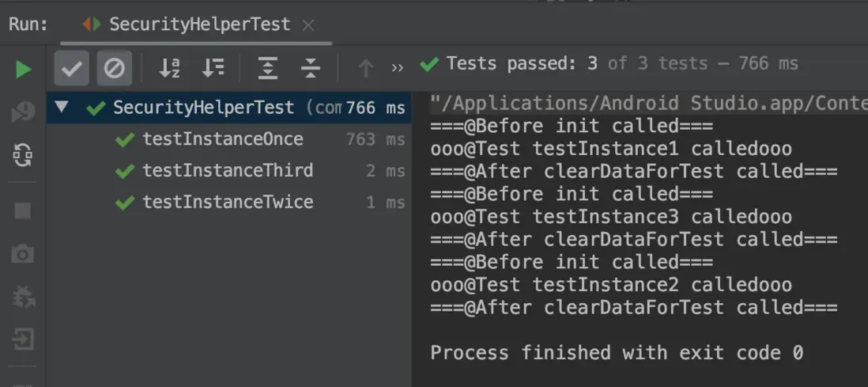Collapse all test nodes
This screenshot has height=387, width=868.
point(311,69)
